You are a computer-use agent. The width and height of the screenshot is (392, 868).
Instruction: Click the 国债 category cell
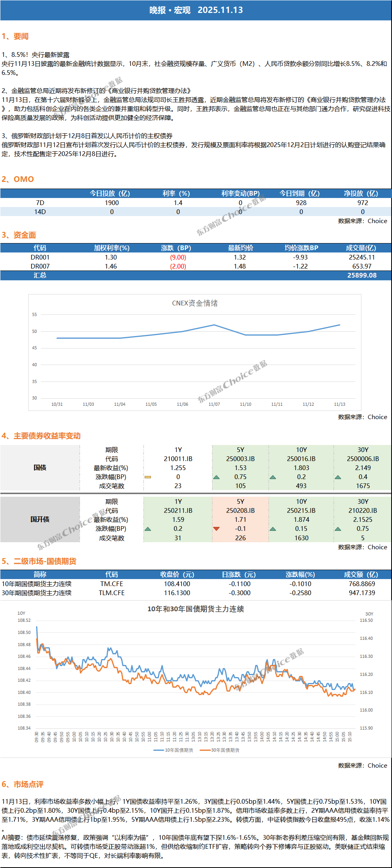point(40,468)
